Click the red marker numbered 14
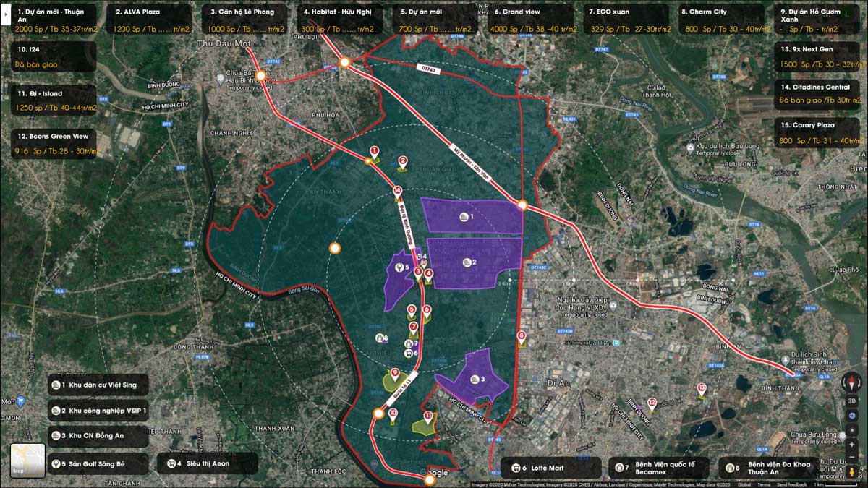This screenshot has height=488, width=868. tap(397, 192)
